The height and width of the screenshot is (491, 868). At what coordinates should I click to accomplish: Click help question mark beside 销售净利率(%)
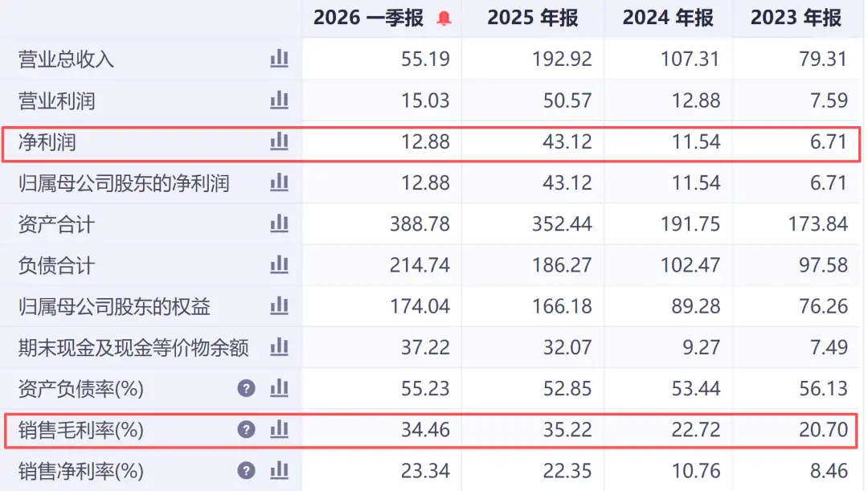click(247, 471)
